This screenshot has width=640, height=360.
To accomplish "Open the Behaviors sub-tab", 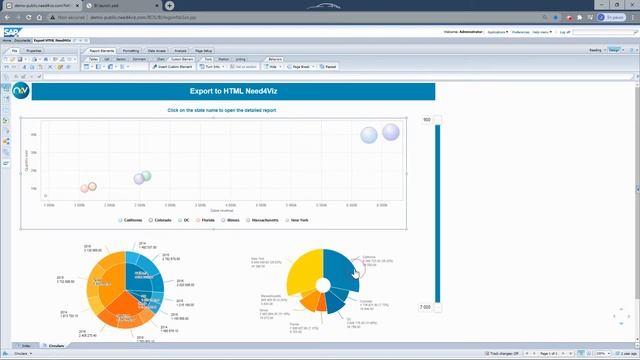I will coord(275,59).
